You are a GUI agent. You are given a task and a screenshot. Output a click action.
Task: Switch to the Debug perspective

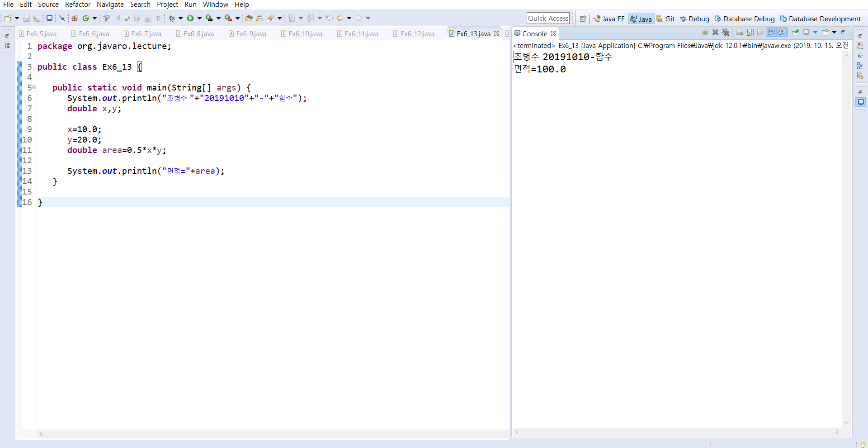(694, 19)
